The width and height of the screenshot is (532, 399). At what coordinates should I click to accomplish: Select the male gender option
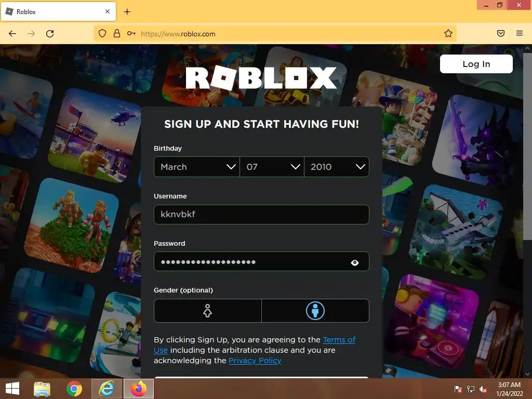[x=315, y=311]
